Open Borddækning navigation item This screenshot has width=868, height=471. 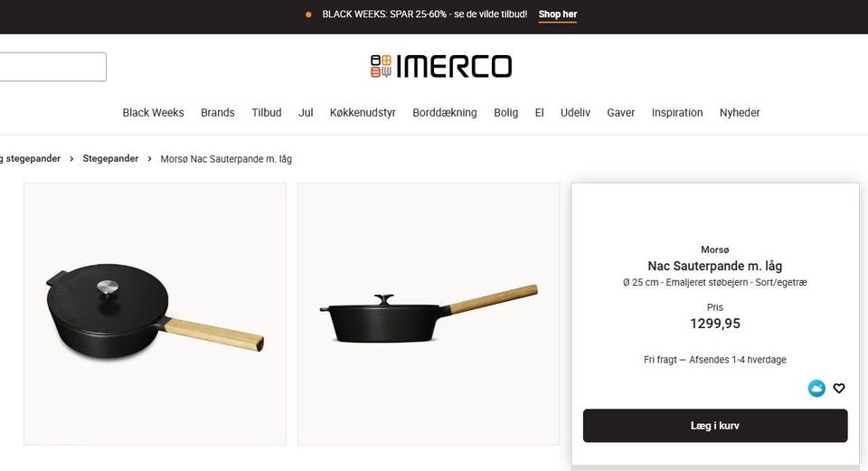pyautogui.click(x=445, y=112)
